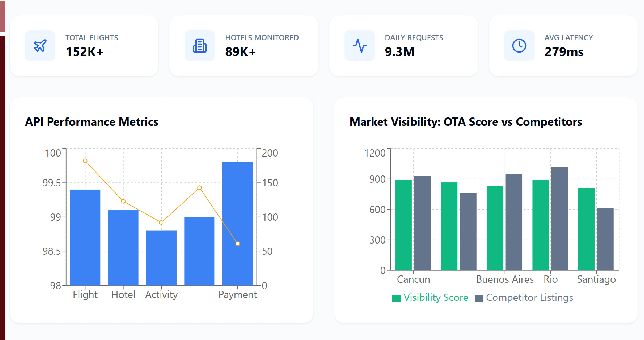644x340 pixels.
Task: Select the Payment bar in API chart
Action: [x=237, y=224]
